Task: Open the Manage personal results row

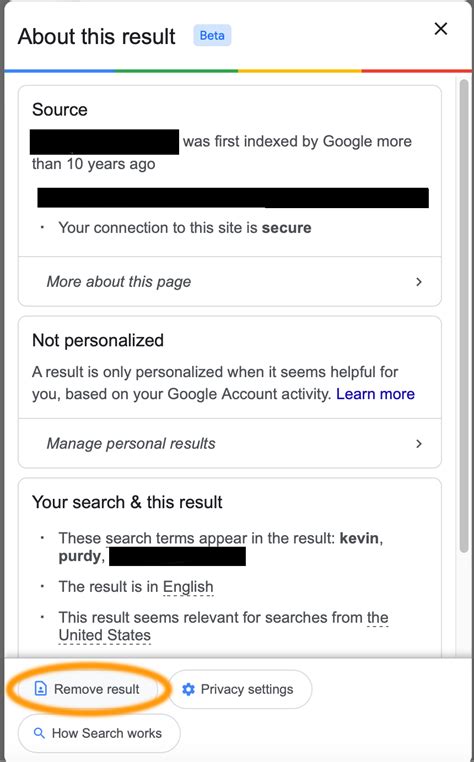Action: point(229,443)
